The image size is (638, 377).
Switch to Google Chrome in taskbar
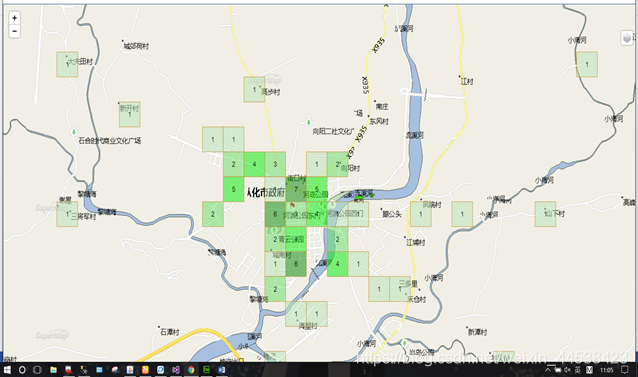coord(191,370)
